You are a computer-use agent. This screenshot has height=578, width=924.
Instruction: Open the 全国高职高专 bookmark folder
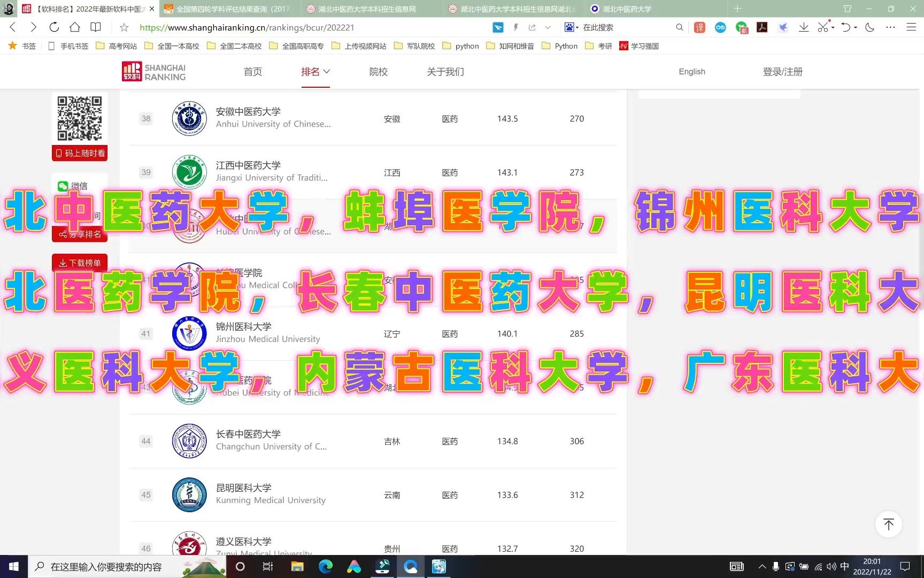pos(296,46)
